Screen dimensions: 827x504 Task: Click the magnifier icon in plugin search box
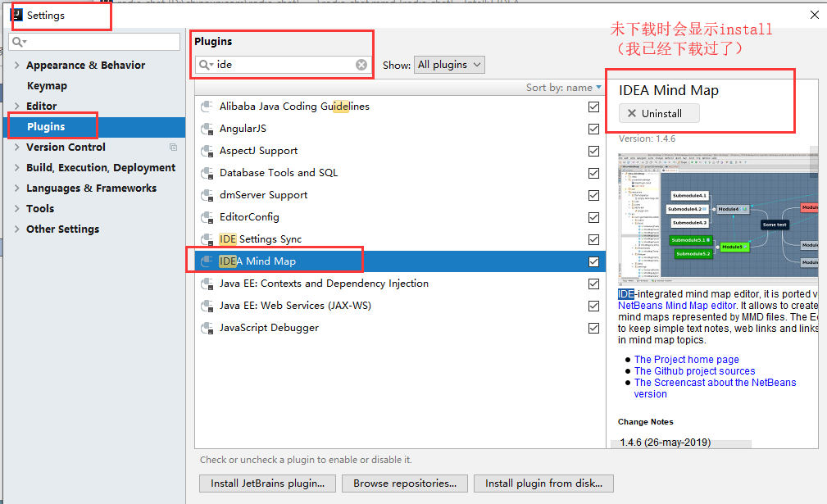pos(205,65)
